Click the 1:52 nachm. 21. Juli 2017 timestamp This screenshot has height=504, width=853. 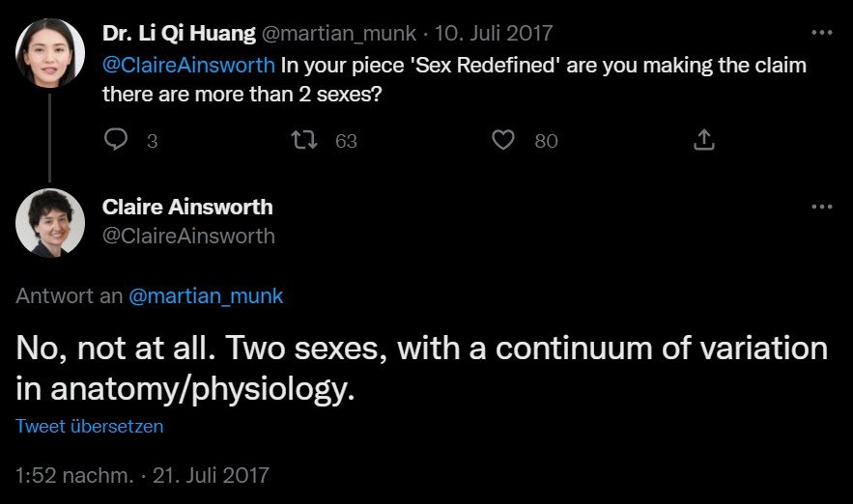(x=143, y=476)
